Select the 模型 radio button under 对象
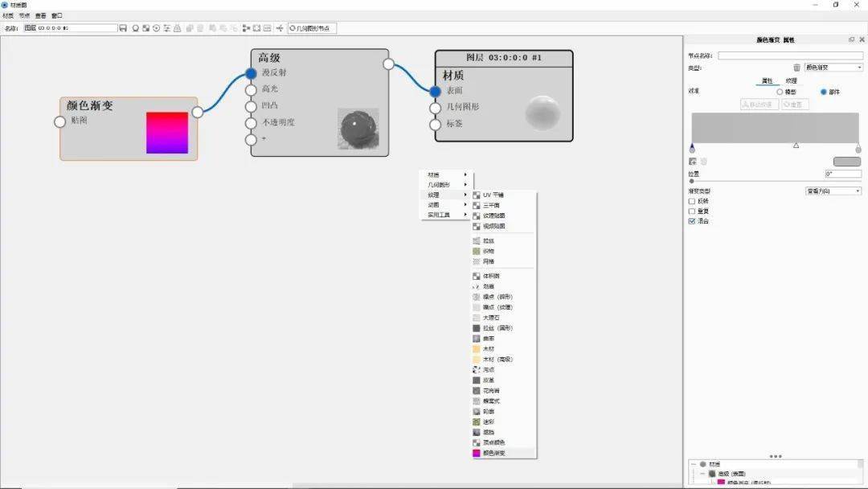This screenshot has width=868, height=489. [780, 91]
